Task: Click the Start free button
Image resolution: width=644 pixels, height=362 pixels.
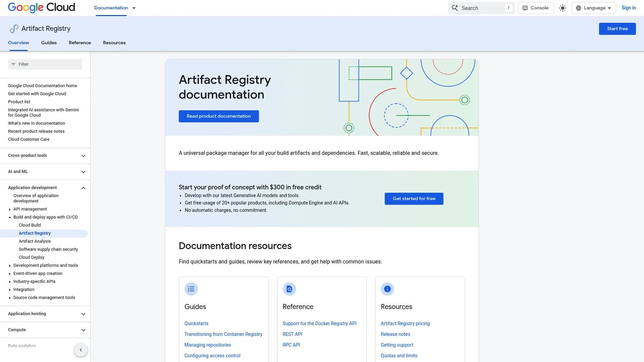Action: tap(617, 29)
